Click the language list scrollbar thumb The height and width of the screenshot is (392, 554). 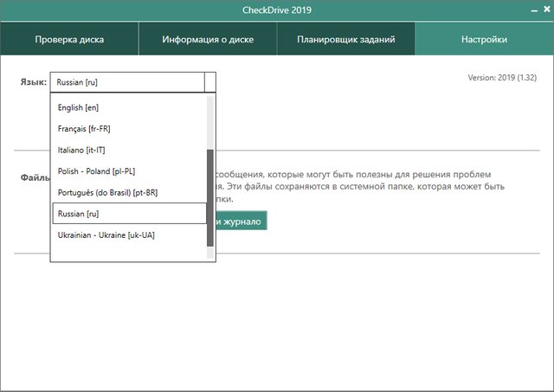210,197
